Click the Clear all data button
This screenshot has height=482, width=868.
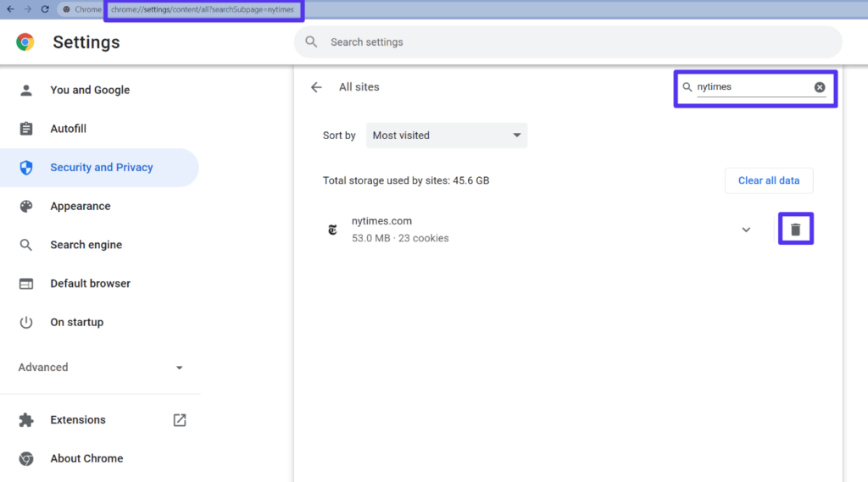(769, 181)
